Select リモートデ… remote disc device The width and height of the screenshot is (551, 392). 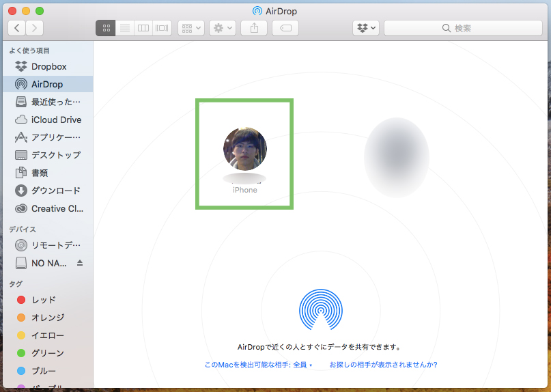tap(48, 245)
